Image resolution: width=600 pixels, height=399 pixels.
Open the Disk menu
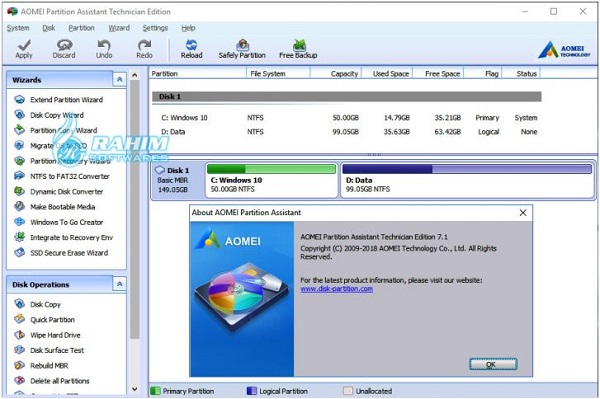point(49,28)
